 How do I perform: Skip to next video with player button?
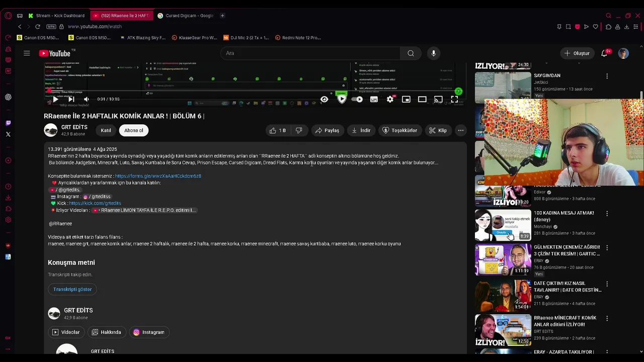click(x=71, y=100)
